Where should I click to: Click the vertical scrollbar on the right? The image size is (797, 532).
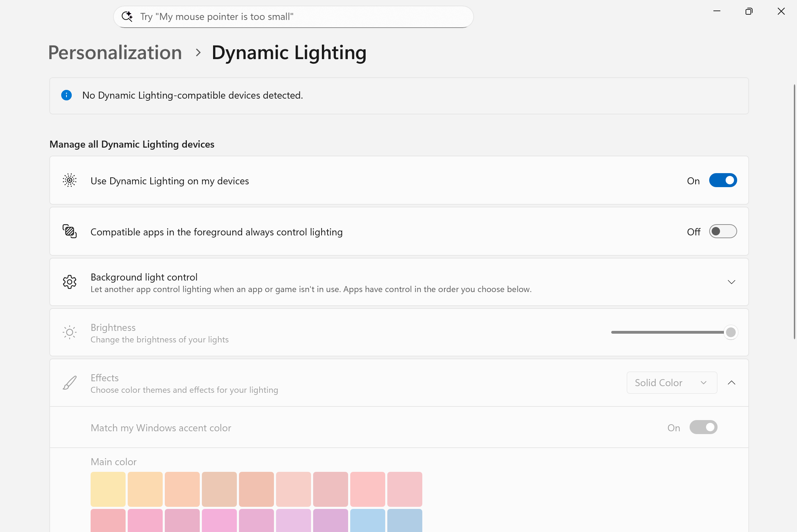click(794, 212)
